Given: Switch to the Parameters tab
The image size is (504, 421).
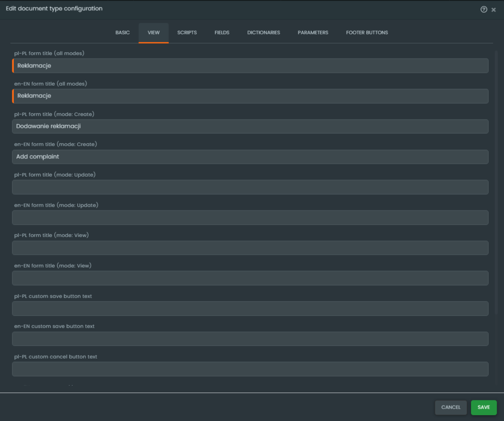Looking at the screenshot, I should point(313,32).
